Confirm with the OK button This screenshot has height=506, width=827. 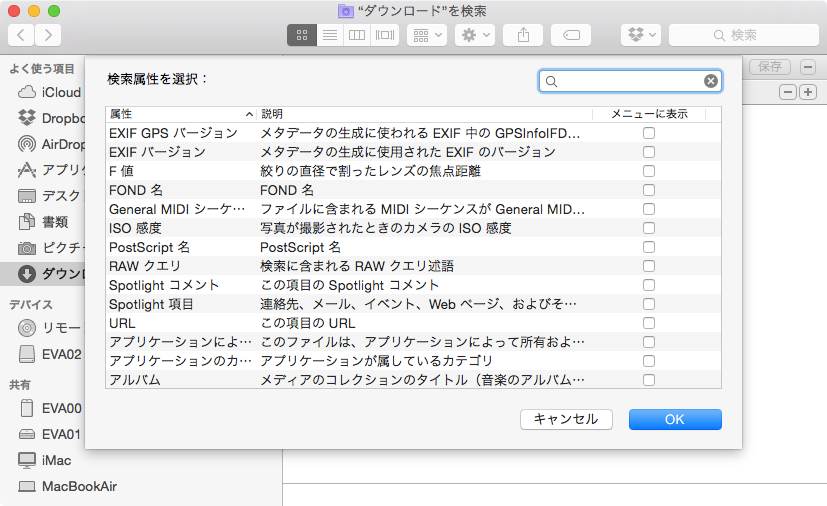point(675,419)
